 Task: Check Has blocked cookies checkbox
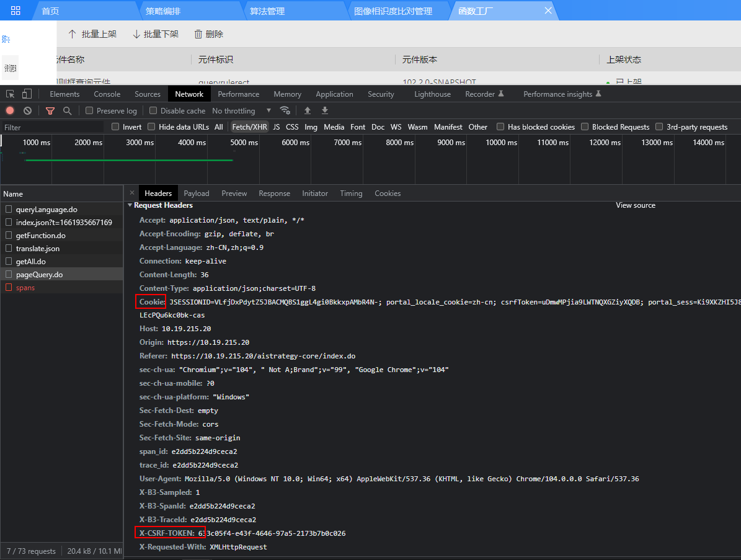pos(500,127)
